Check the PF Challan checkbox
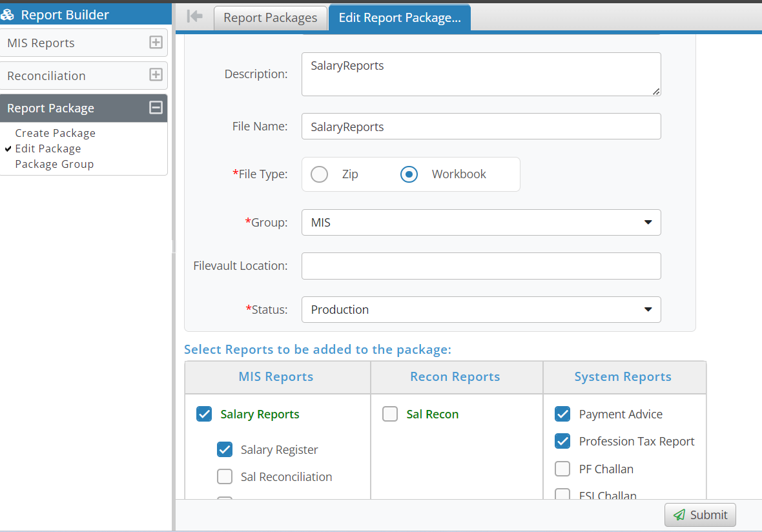Viewport: 762px width, 532px height. click(562, 469)
